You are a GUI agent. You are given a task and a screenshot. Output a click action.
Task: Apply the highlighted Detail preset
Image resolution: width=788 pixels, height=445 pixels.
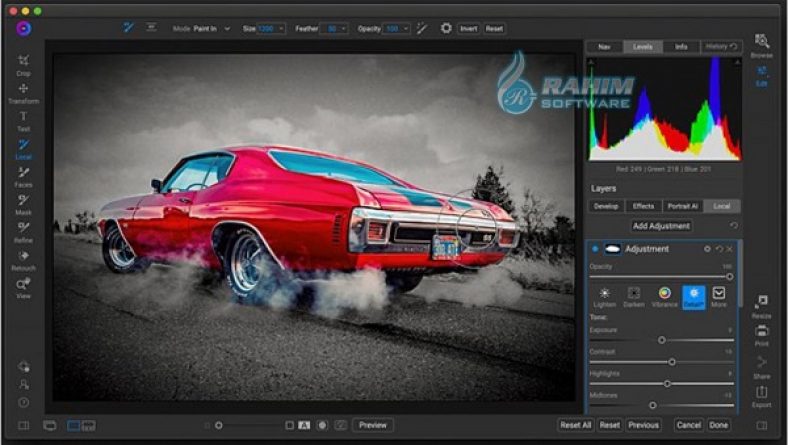pyautogui.click(x=694, y=297)
